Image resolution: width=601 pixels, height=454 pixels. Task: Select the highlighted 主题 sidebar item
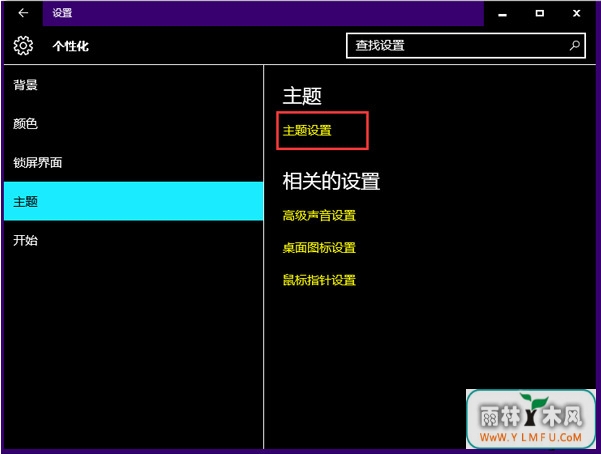tap(133, 201)
